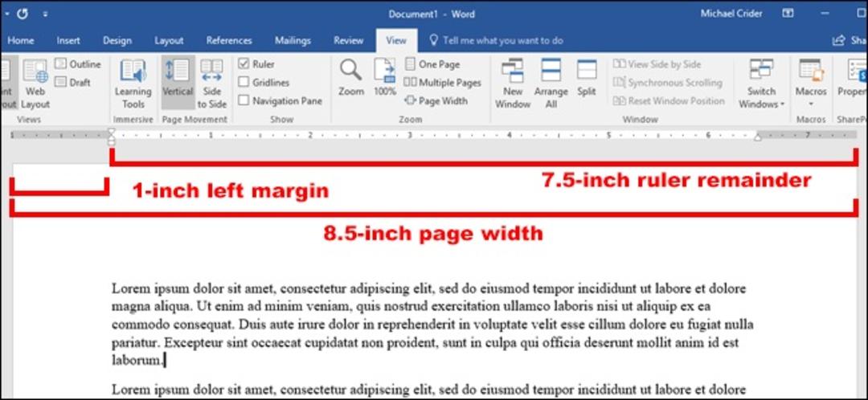Switch to Web Layout view

(35, 83)
